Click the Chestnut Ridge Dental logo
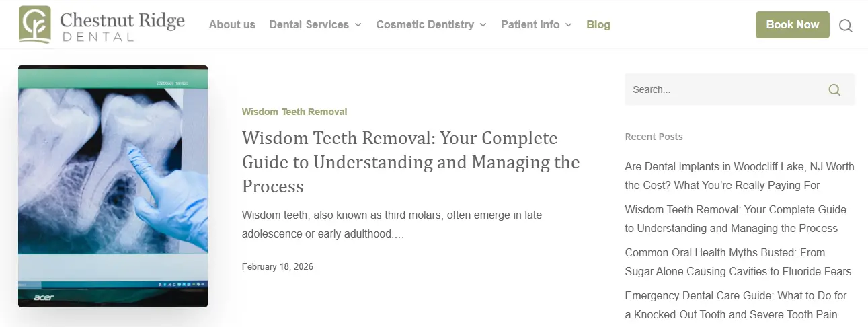 coord(102,25)
